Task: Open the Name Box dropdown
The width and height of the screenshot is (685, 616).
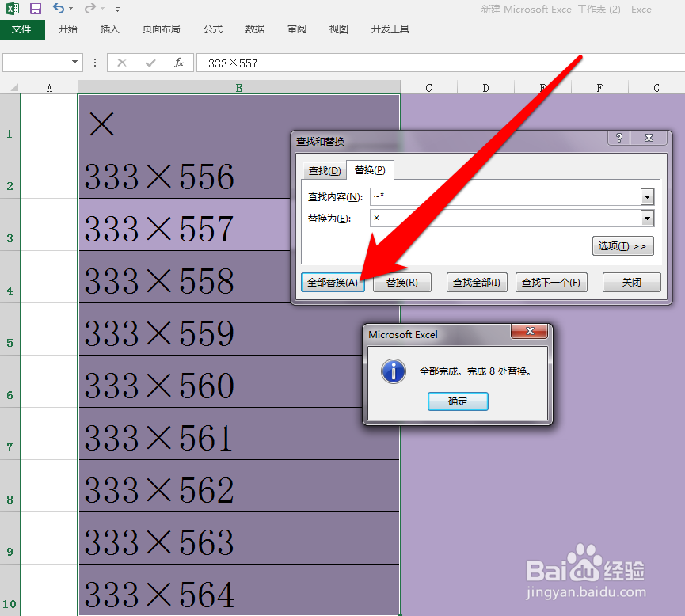Action: tap(75, 62)
